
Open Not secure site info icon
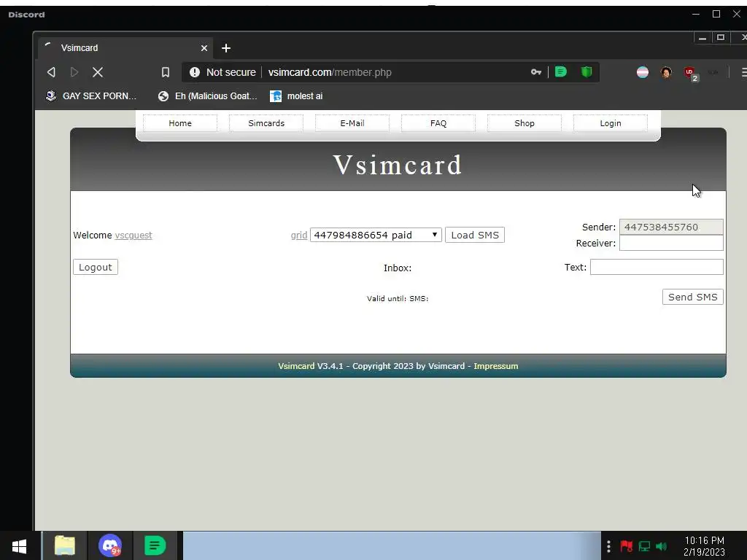tap(194, 72)
